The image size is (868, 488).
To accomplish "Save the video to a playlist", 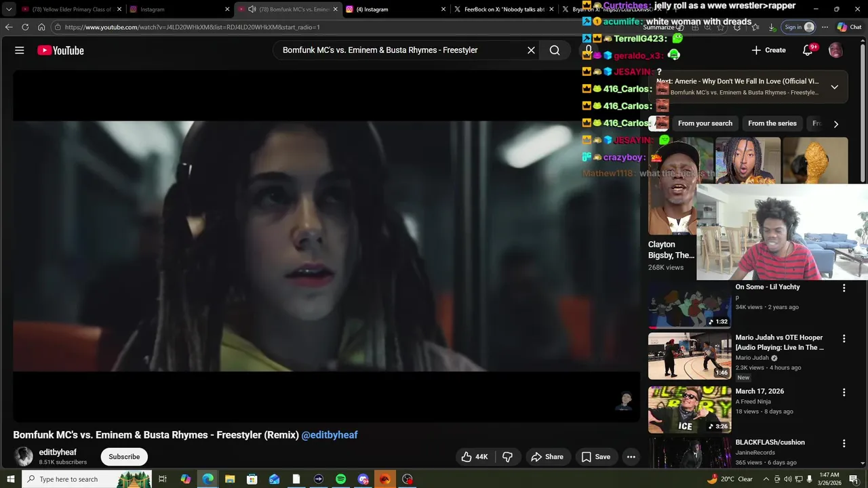I will 595,457.
